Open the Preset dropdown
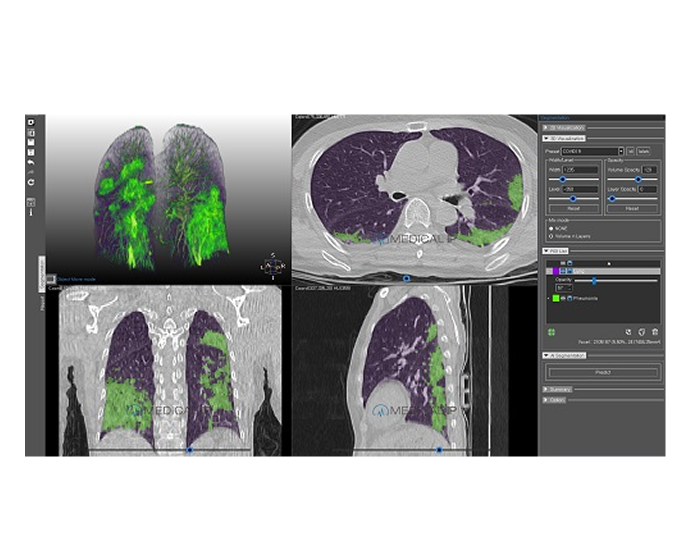The width and height of the screenshot is (700, 558). click(592, 152)
